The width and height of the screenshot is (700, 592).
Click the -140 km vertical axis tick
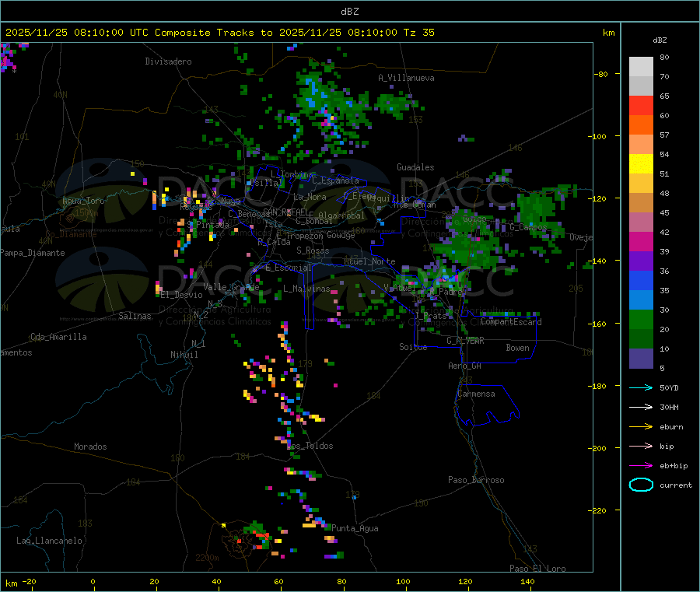tap(599, 261)
